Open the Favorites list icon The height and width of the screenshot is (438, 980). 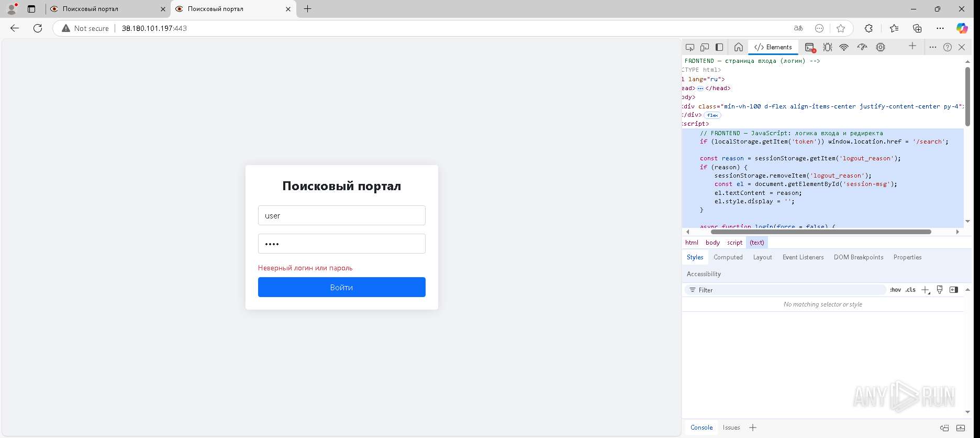(894, 28)
